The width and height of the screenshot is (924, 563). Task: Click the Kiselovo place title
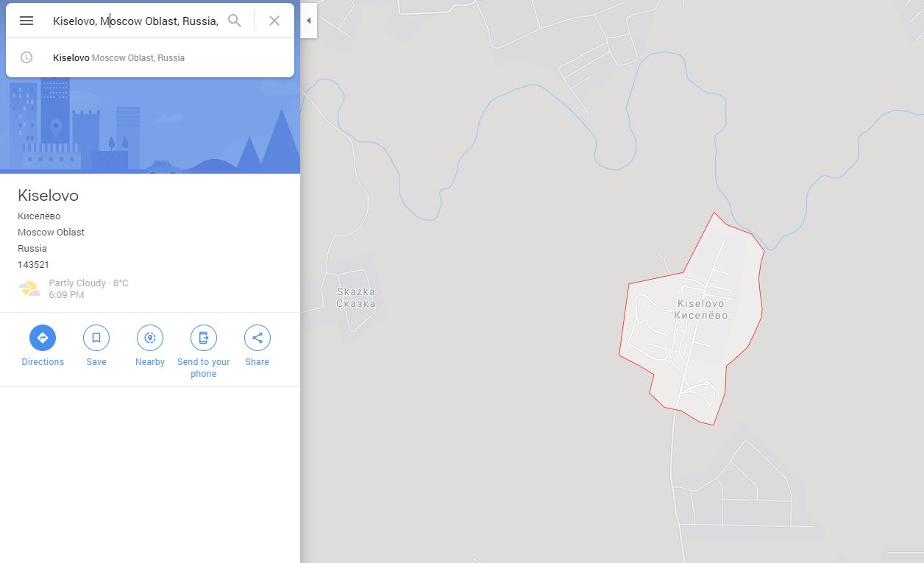[48, 196]
